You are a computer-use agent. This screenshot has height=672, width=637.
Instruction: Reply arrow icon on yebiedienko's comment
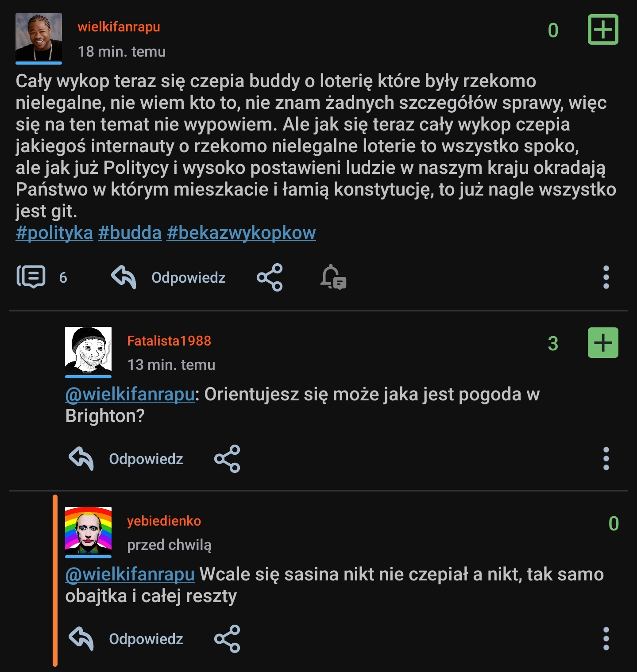[81, 638]
